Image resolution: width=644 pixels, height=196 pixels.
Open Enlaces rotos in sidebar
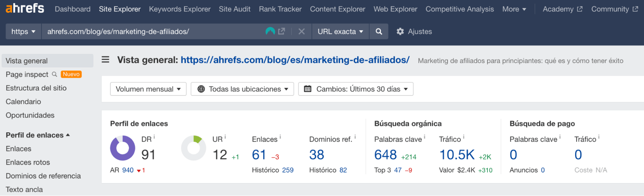pos(28,162)
